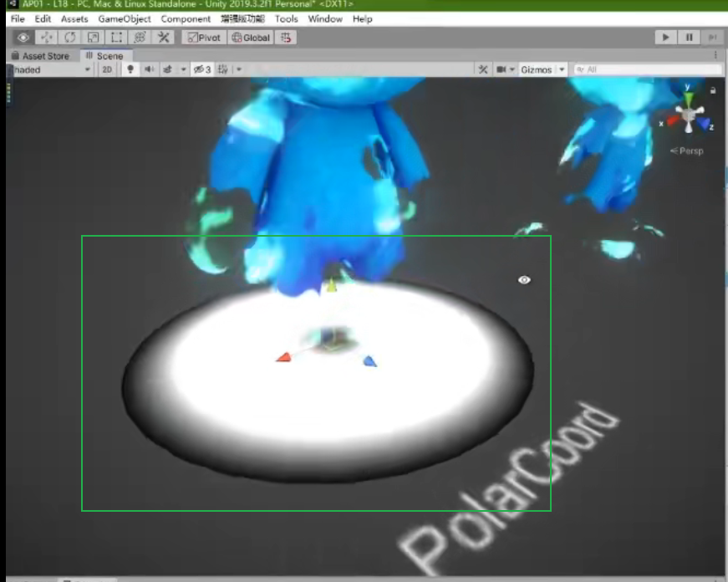Select the Move tool
The height and width of the screenshot is (582, 728).
(47, 38)
